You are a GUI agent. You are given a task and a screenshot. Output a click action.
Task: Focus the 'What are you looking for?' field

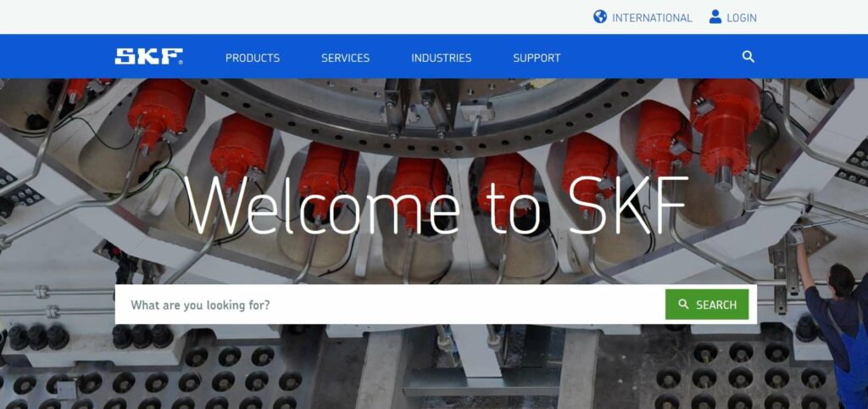point(390,305)
